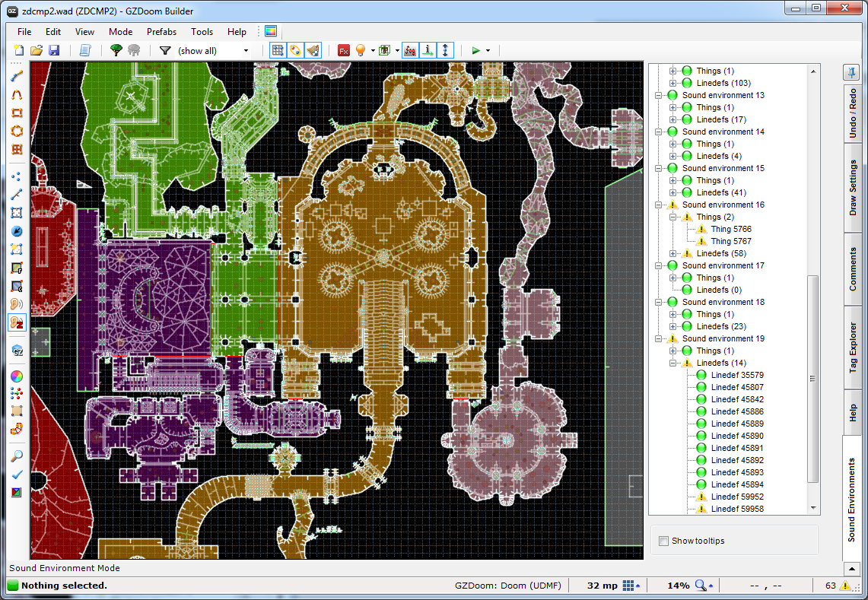Click the green cube models icon

point(385,50)
